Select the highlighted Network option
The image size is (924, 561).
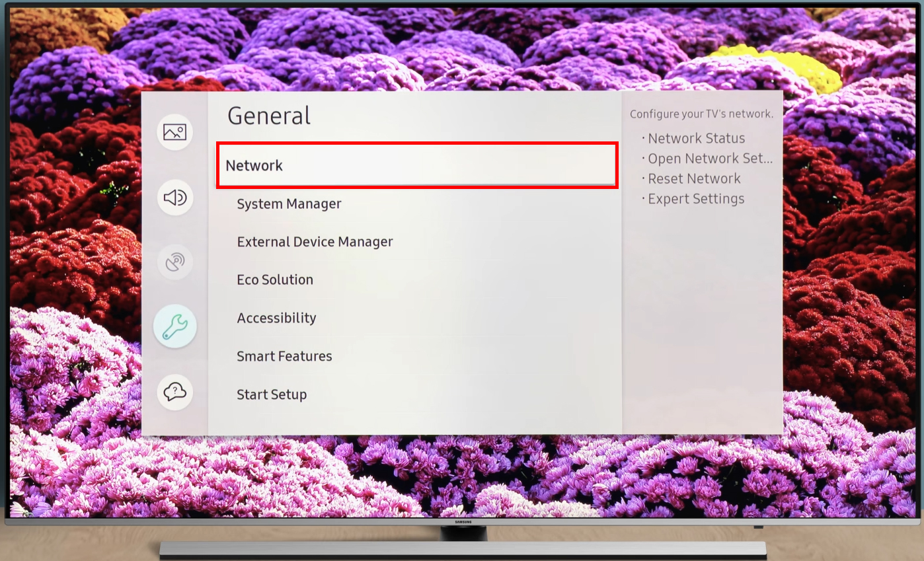tap(416, 165)
